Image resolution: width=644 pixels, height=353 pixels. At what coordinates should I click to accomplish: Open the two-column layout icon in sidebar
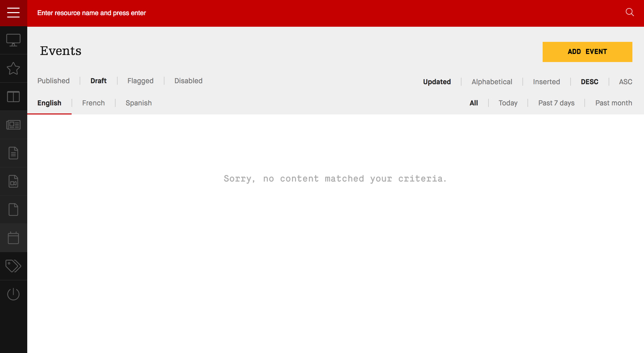pos(14,96)
